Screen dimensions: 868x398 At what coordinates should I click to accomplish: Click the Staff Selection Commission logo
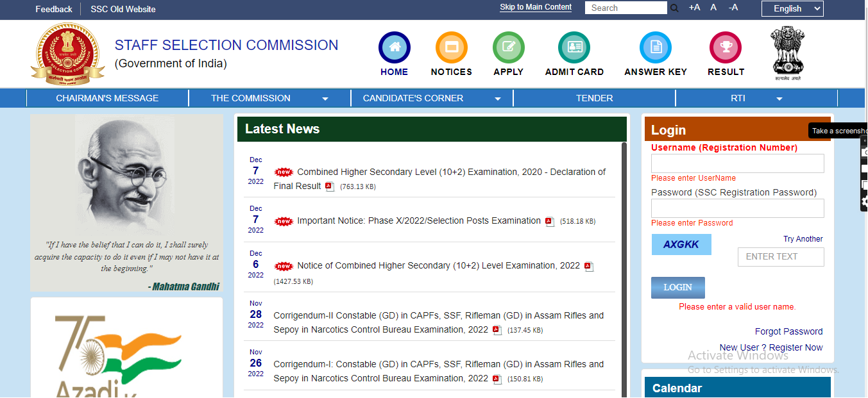point(68,53)
